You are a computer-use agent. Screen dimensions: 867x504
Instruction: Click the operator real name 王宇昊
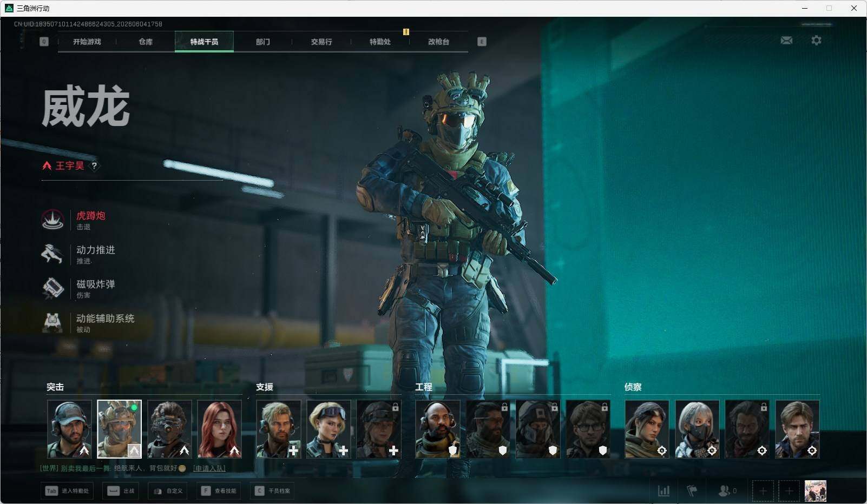(70, 166)
